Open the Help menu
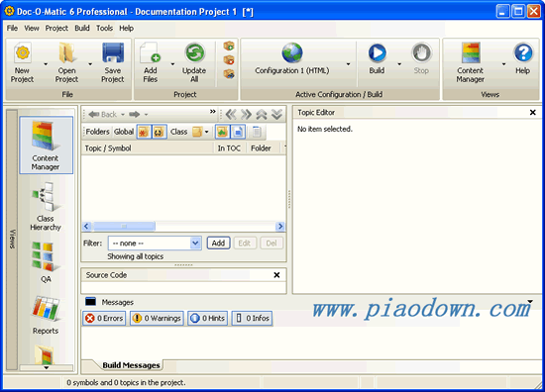This screenshot has height=392, width=545. [x=126, y=28]
